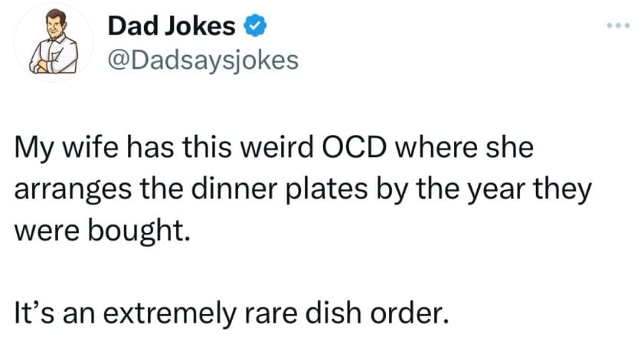Click the word "arranges" in the tweet

[73, 191]
